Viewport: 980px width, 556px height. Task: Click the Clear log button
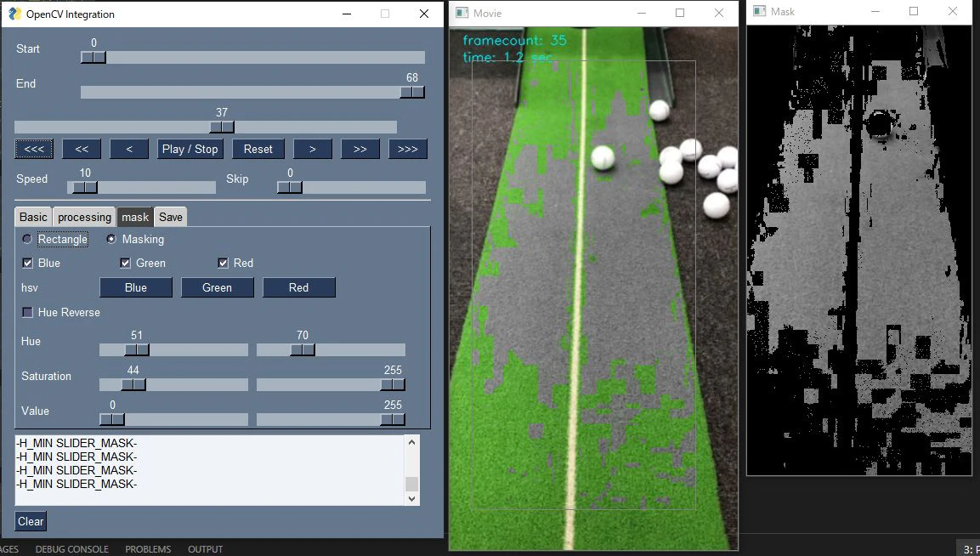coord(31,522)
